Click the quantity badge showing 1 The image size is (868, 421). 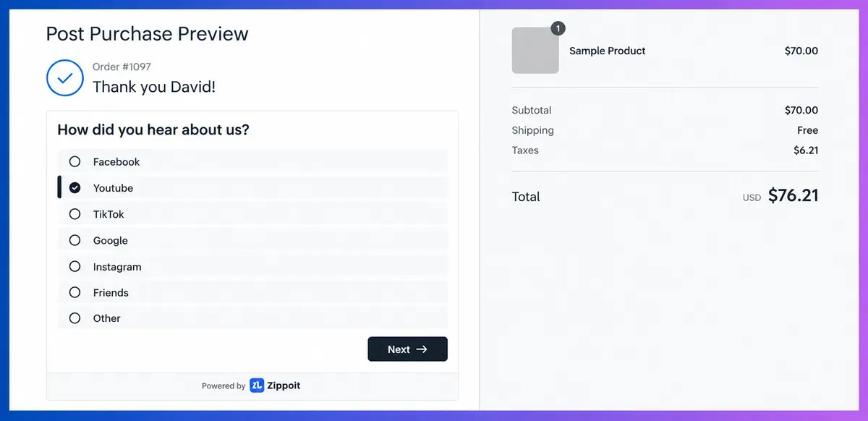pyautogui.click(x=558, y=28)
